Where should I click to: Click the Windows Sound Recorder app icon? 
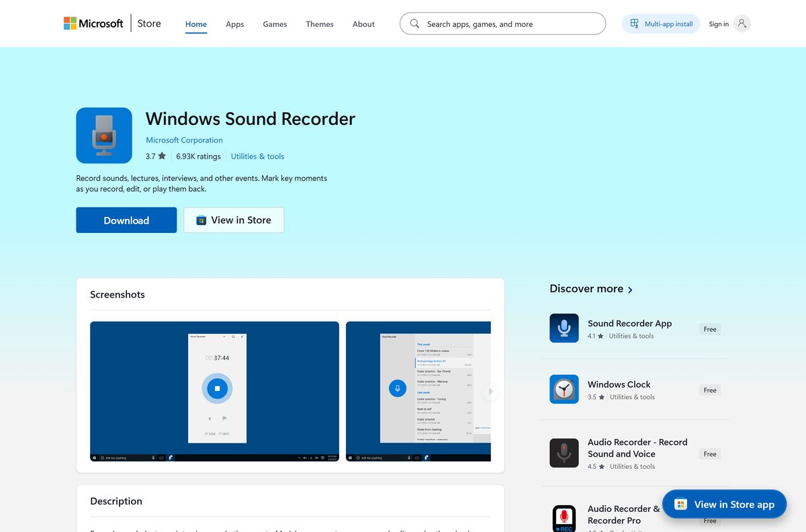[104, 135]
